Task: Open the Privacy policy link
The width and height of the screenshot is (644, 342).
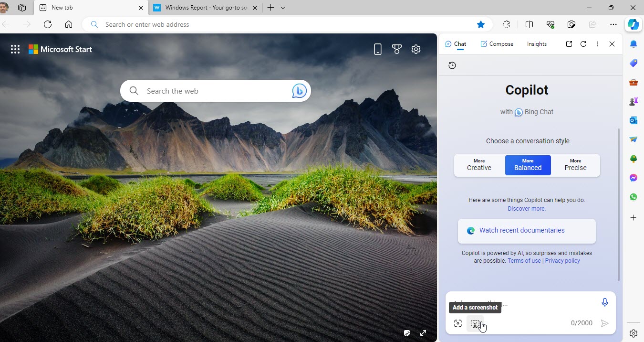Action: coord(562,261)
